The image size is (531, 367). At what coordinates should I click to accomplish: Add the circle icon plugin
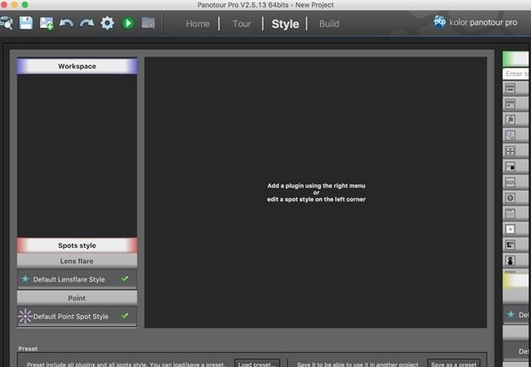pyautogui.click(x=510, y=198)
